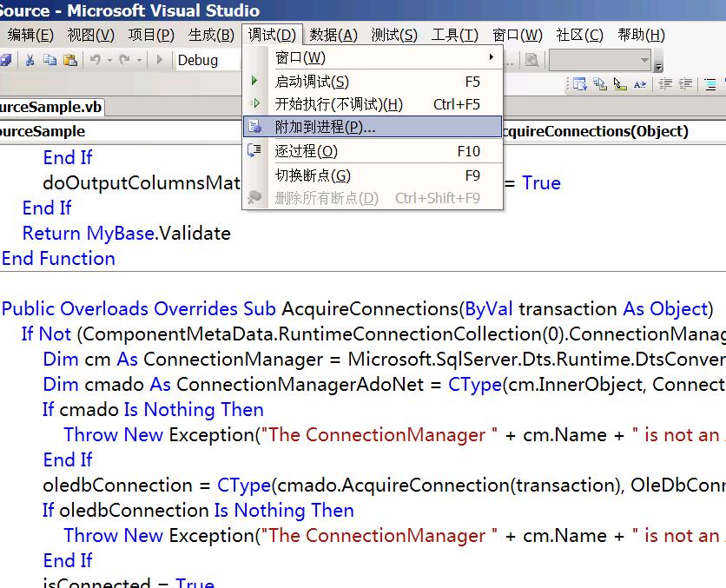This screenshot has height=588, width=726.
Task: Click the Save All disks icon
Action: [x=5, y=60]
